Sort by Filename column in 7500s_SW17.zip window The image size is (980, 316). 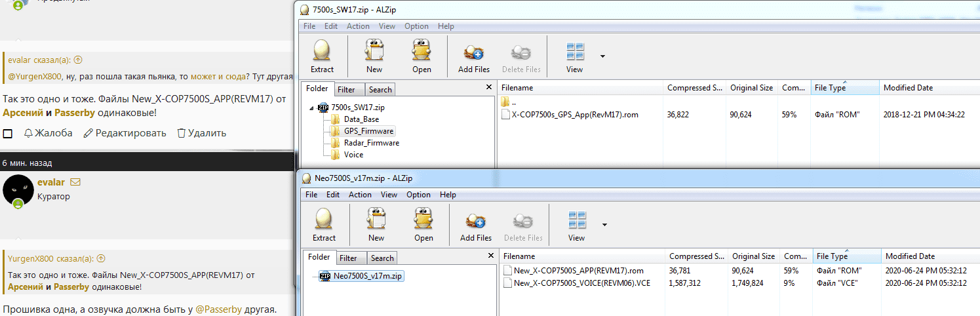579,88
